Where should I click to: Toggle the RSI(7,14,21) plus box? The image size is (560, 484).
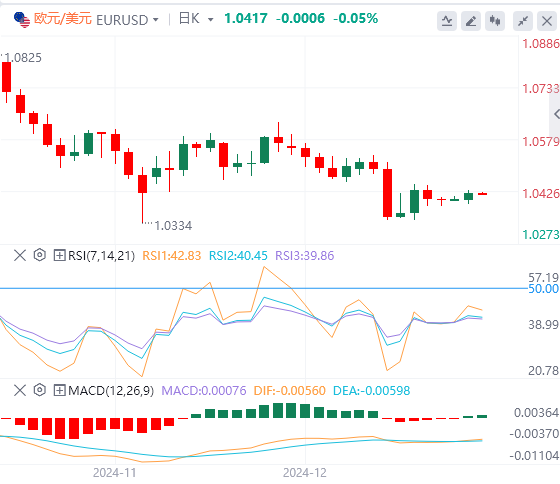(x=59, y=255)
